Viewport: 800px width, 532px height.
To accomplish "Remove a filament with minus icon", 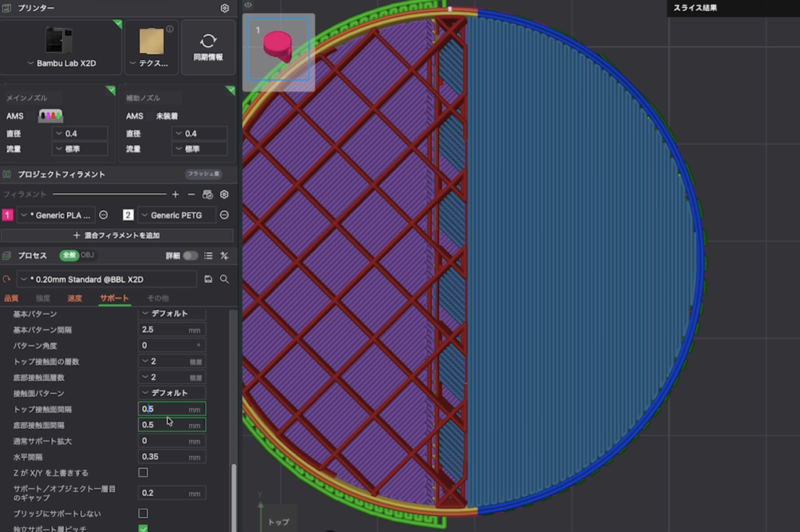I will click(191, 195).
